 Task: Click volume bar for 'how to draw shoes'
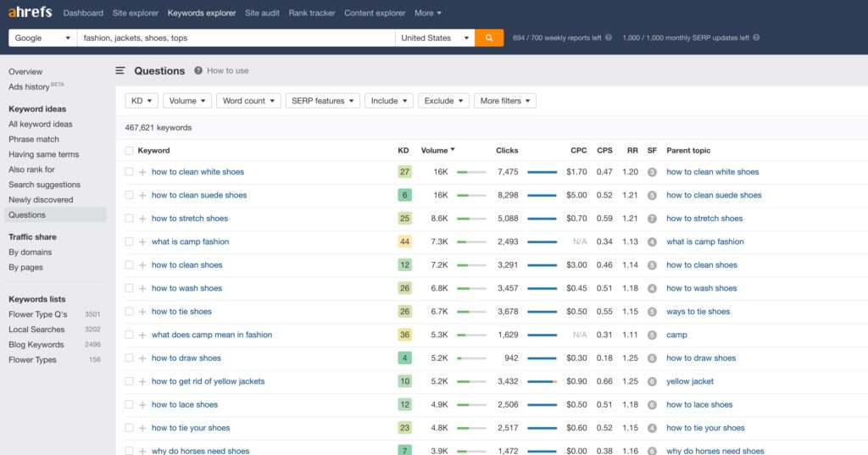click(x=471, y=358)
